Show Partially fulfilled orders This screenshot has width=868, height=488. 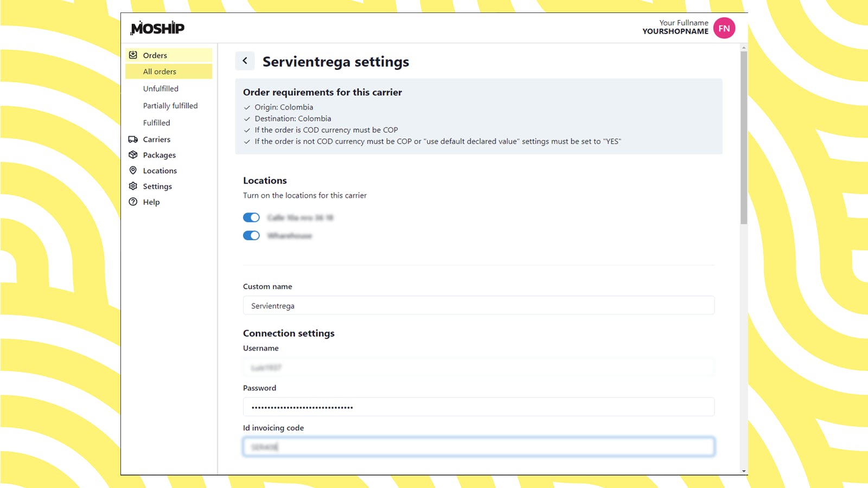[170, 106]
